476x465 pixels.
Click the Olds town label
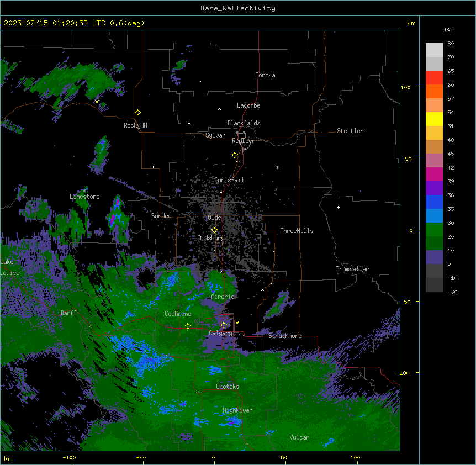click(x=214, y=218)
